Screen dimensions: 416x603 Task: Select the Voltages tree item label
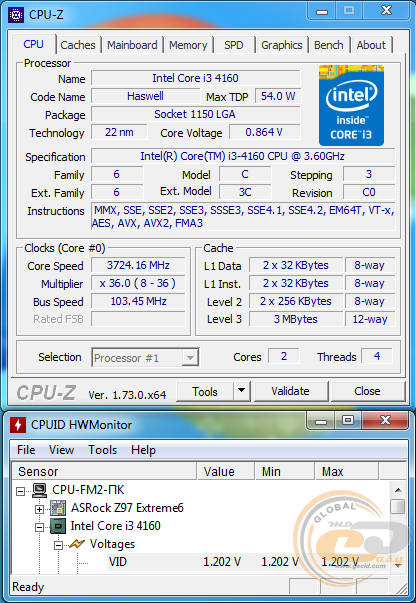[112, 544]
